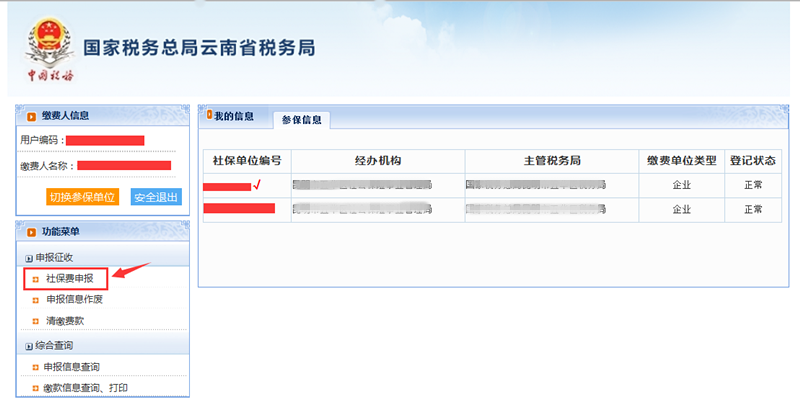Switch to the 我的信息 tab
Viewport: 800px width, 399px height.
pos(234,116)
